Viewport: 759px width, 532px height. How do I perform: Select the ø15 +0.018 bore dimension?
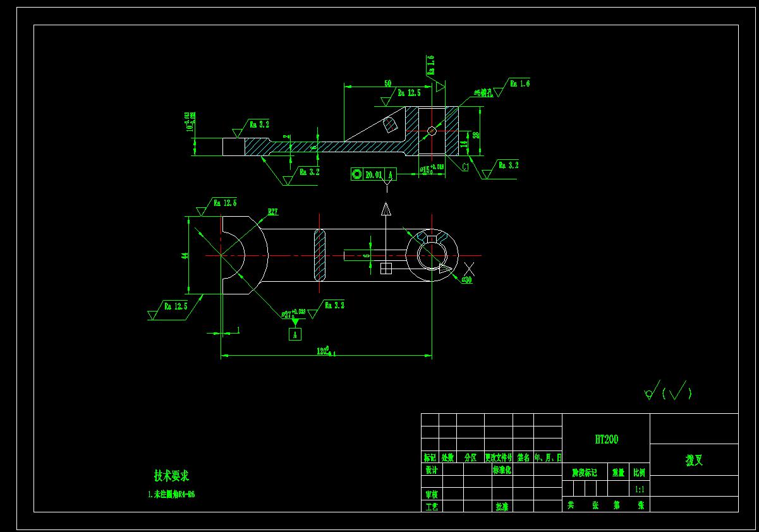(432, 169)
